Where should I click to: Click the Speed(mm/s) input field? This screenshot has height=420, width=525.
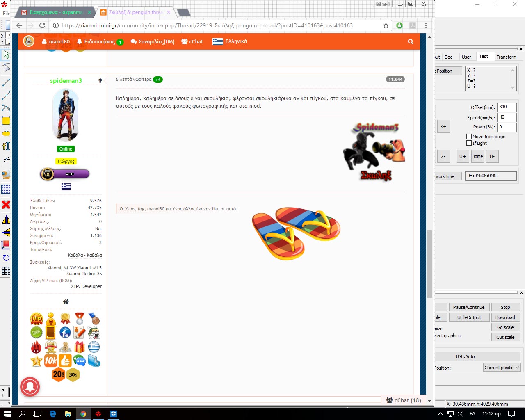[x=507, y=117]
